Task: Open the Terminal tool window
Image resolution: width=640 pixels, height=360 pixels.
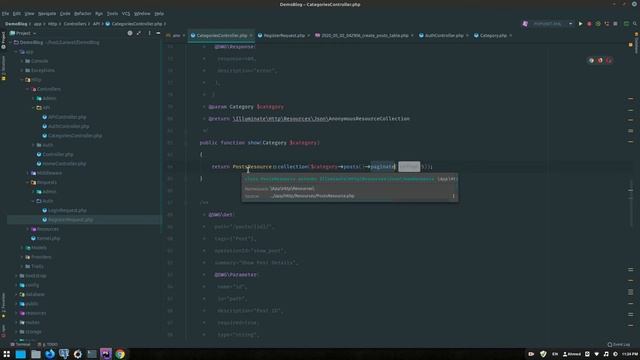Action: (20, 344)
